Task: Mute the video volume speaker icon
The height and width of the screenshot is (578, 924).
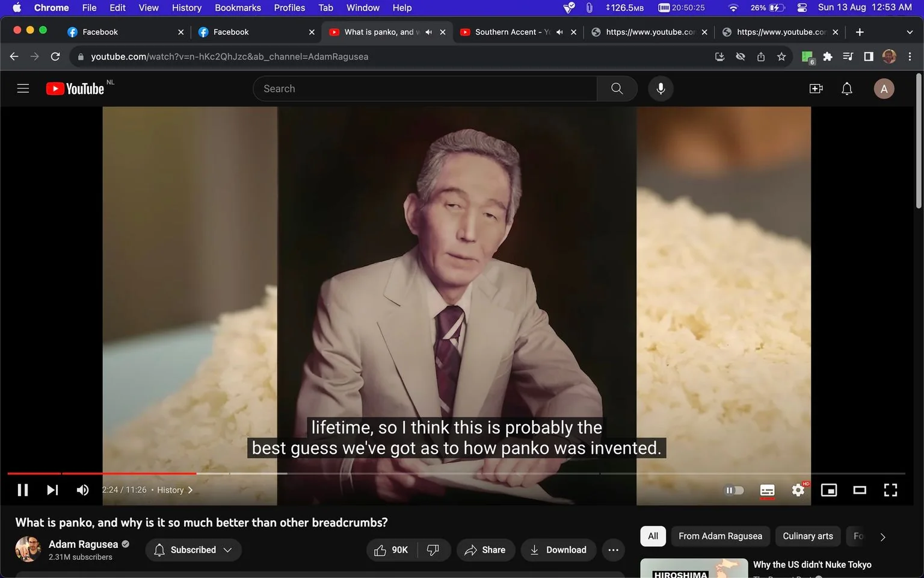Action: coord(83,490)
